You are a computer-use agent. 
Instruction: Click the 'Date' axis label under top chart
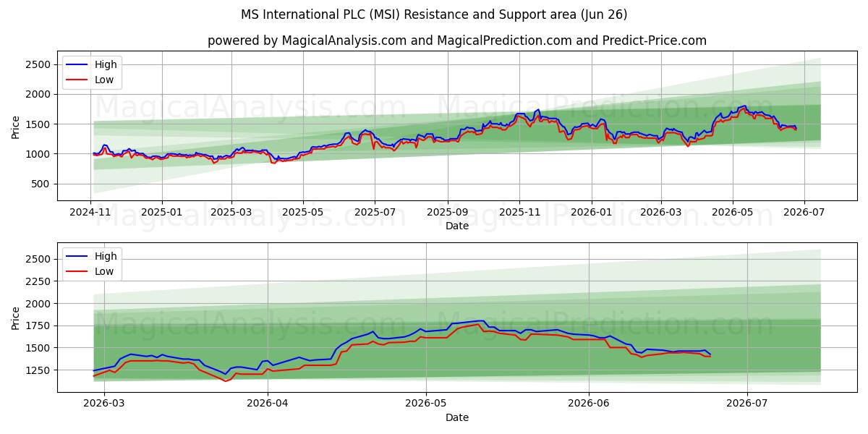pyautogui.click(x=457, y=226)
